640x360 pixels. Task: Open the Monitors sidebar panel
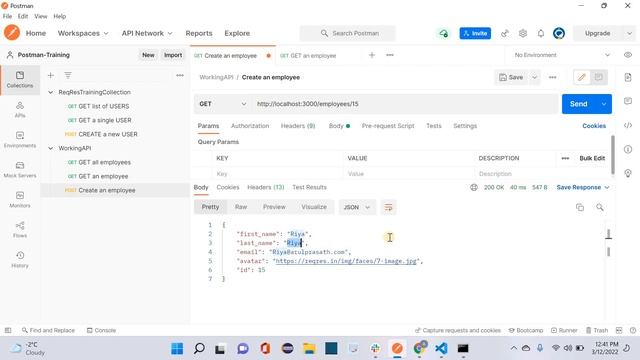coord(20,200)
